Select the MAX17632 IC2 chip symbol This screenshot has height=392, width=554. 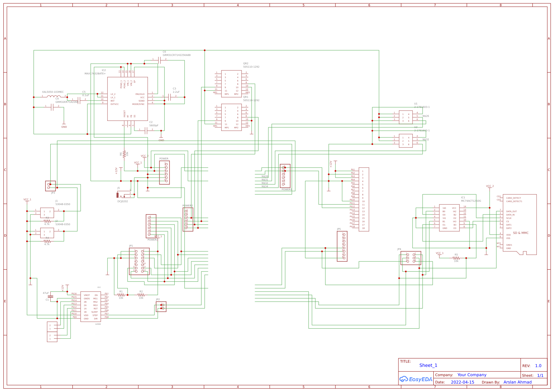pos(127,99)
